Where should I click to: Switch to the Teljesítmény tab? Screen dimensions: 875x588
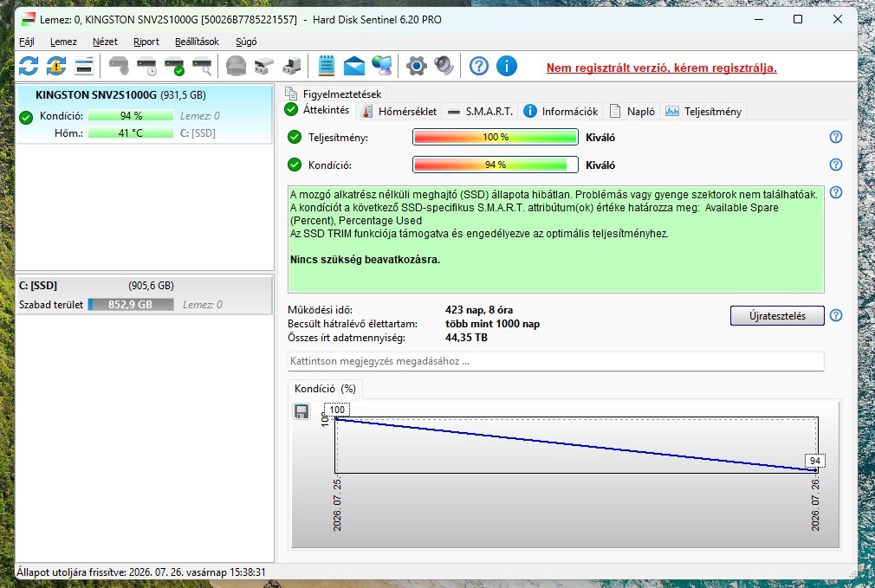[x=703, y=112]
